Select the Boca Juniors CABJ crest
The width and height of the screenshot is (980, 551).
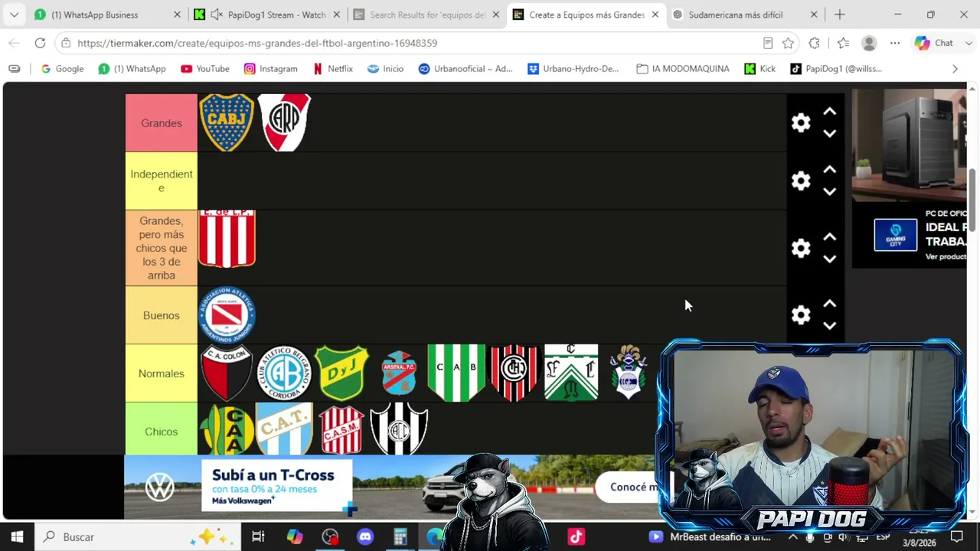click(227, 122)
